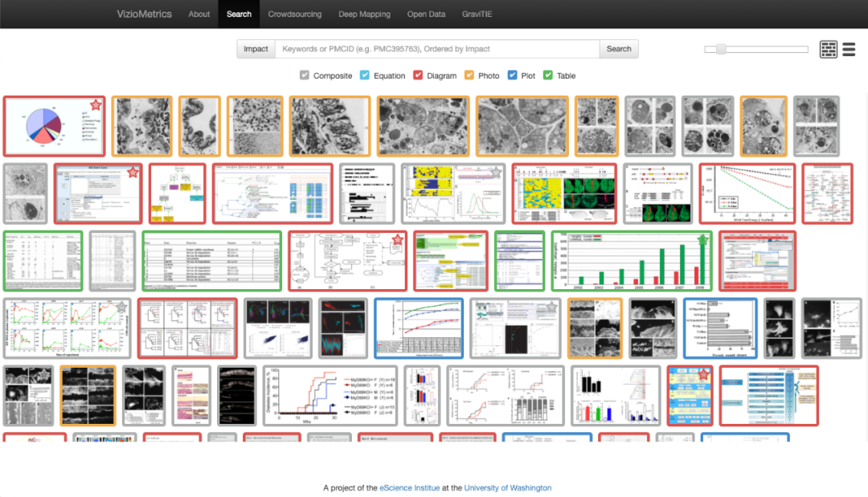868x497 pixels.
Task: Open the survival curve plot thumbnail with MyD88KO legend
Action: [x=330, y=395]
